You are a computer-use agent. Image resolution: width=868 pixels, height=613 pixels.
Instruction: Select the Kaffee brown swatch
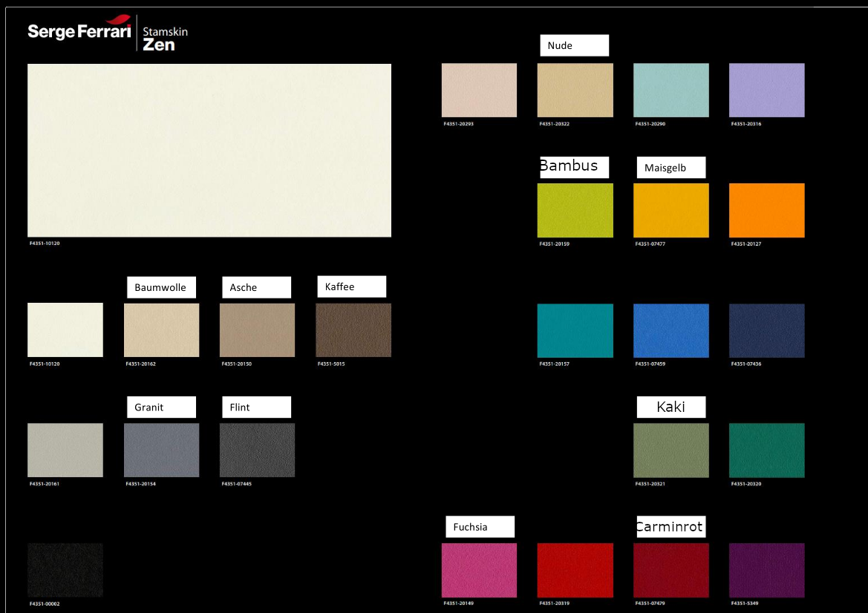coord(353,330)
